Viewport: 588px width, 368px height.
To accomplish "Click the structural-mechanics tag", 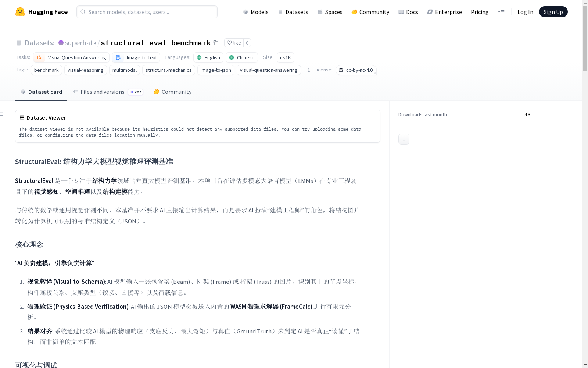I will pyautogui.click(x=169, y=70).
